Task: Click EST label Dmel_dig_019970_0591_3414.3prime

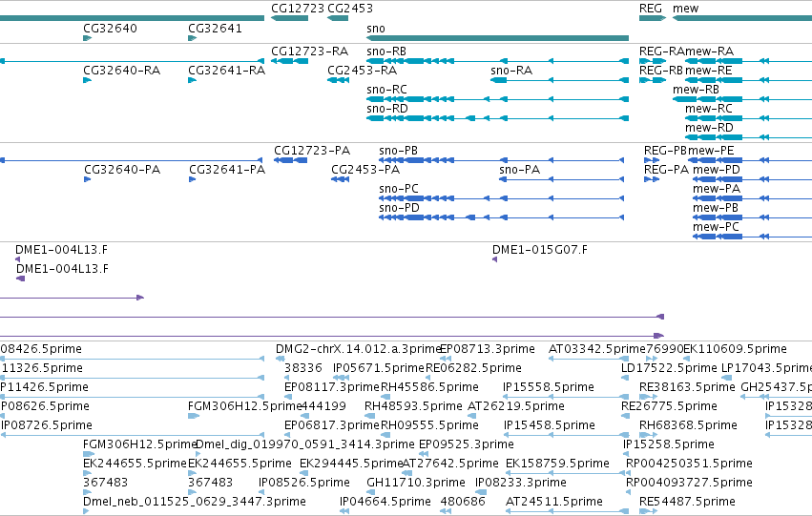Action: coord(305,444)
